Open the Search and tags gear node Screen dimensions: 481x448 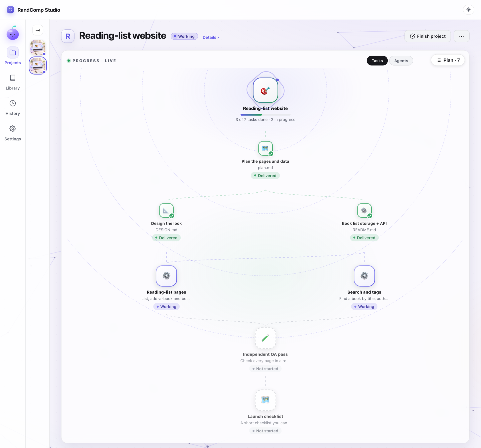click(364, 276)
